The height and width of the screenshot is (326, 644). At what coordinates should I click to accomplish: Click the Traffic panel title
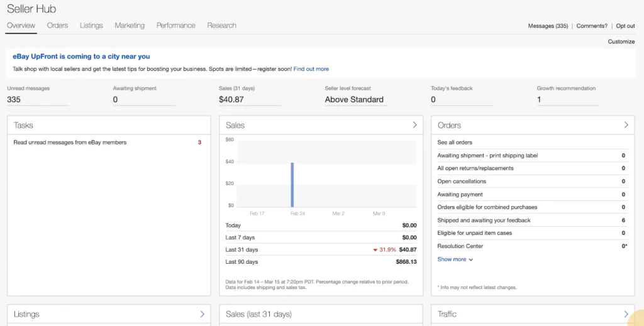coord(447,314)
